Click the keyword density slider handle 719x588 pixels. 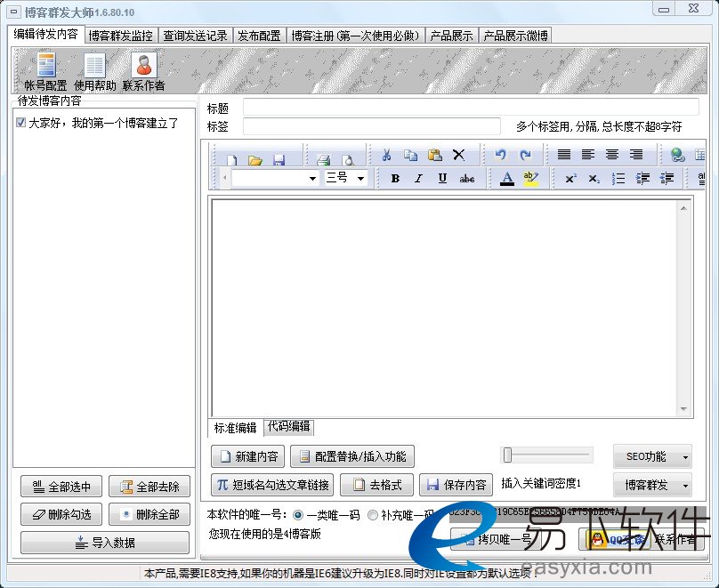[x=507, y=455]
